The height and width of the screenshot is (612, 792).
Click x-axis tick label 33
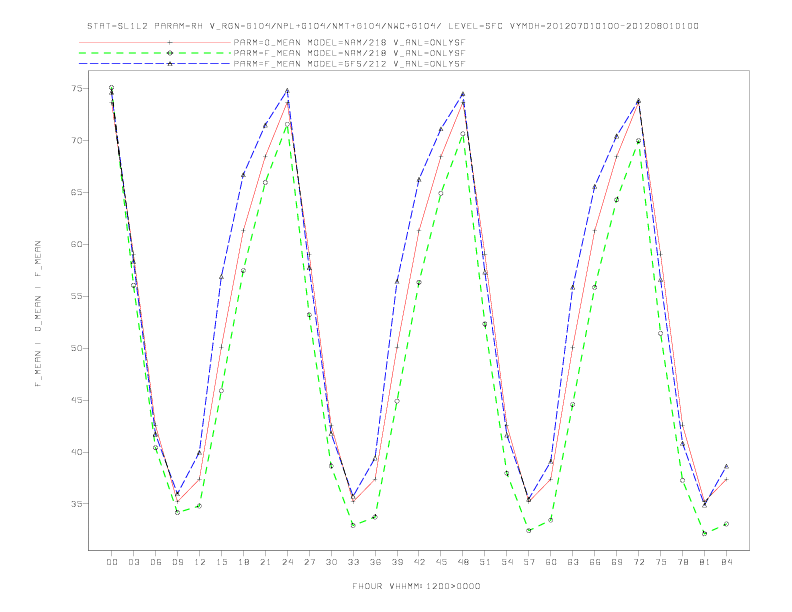[x=353, y=562]
